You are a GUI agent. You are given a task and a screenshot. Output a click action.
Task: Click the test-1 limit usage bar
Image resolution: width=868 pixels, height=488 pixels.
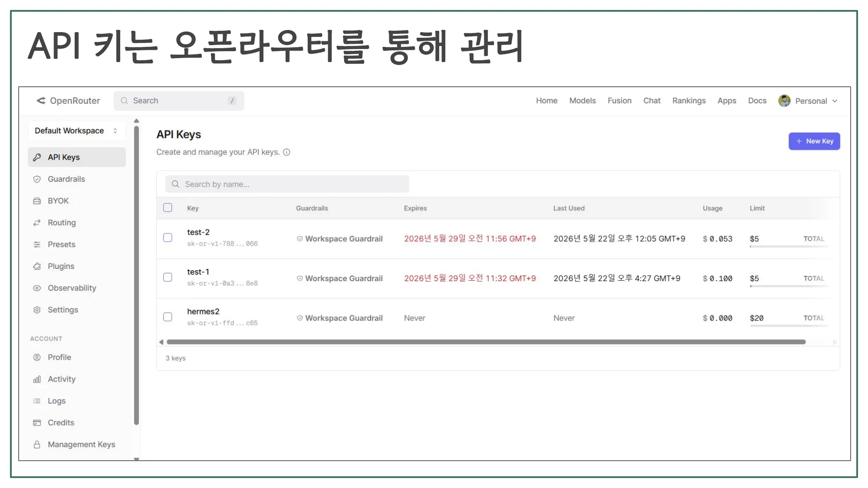coord(789,286)
